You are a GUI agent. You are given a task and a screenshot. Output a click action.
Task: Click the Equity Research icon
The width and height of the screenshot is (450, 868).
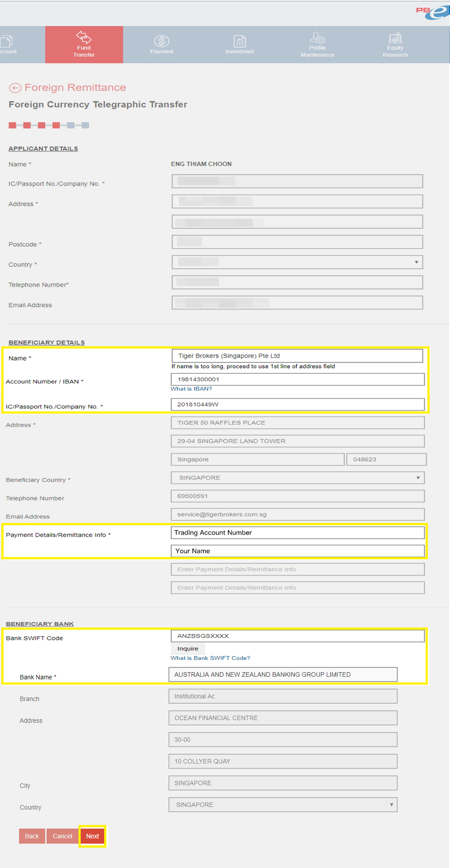[x=395, y=38]
